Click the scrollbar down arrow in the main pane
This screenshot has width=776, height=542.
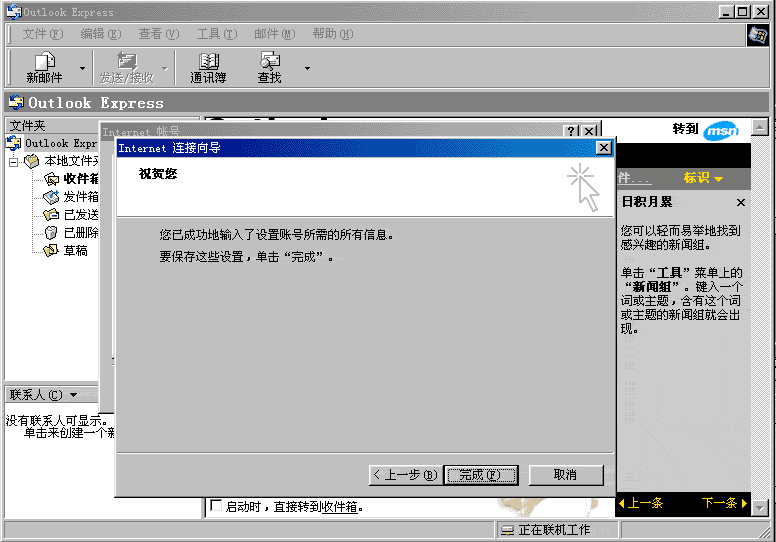[759, 508]
